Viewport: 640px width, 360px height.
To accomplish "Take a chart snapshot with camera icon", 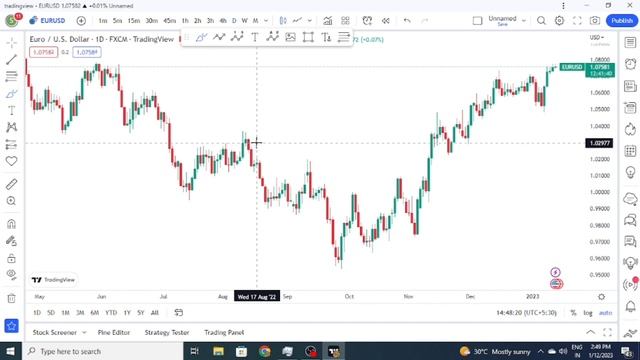I will 595,20.
